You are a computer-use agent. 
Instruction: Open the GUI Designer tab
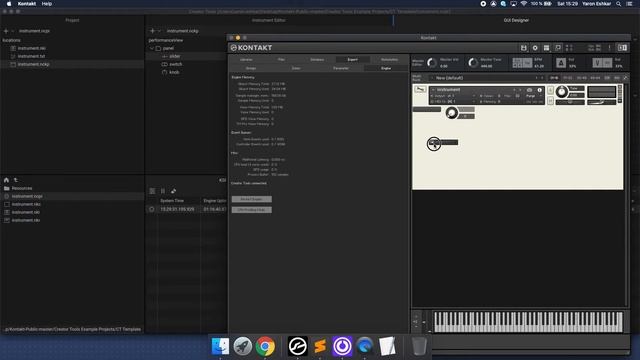(x=516, y=20)
